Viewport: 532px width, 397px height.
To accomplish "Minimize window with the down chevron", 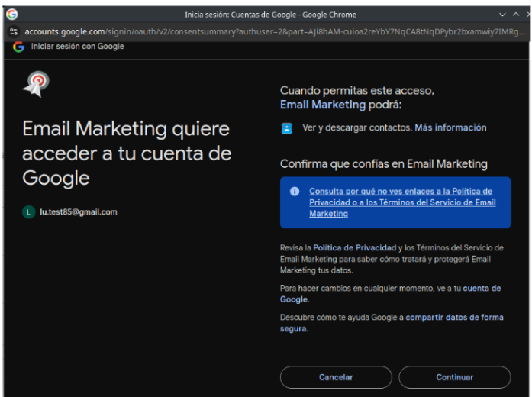I will [x=502, y=15].
